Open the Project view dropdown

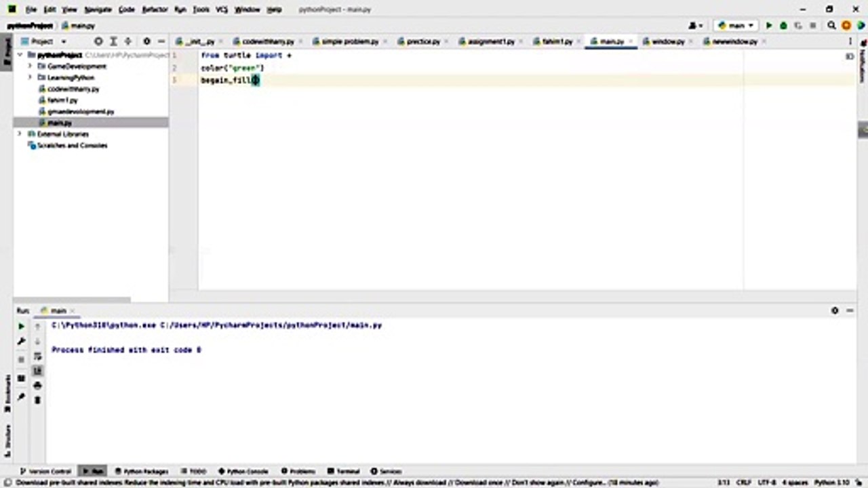click(x=43, y=41)
